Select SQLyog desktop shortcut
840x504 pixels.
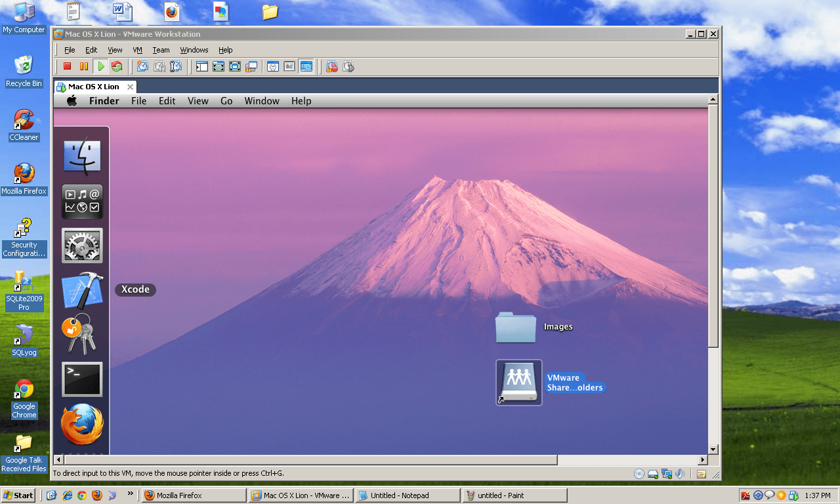pos(24,340)
